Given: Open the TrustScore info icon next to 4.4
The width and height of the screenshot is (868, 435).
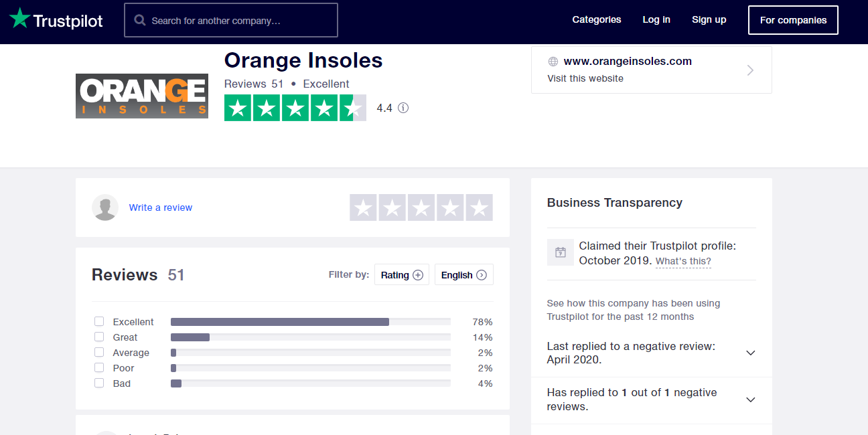Looking at the screenshot, I should pyautogui.click(x=403, y=108).
